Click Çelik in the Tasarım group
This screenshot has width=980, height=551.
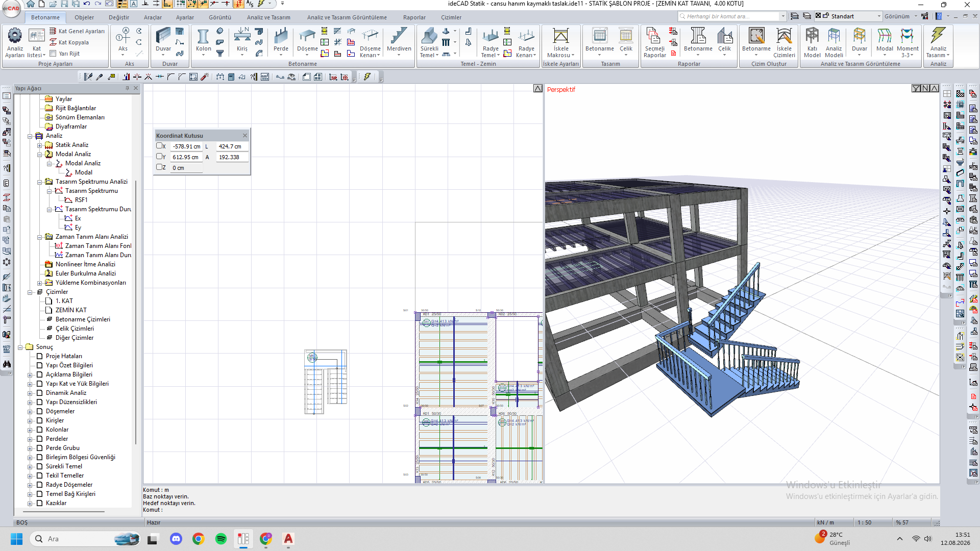[626, 41]
